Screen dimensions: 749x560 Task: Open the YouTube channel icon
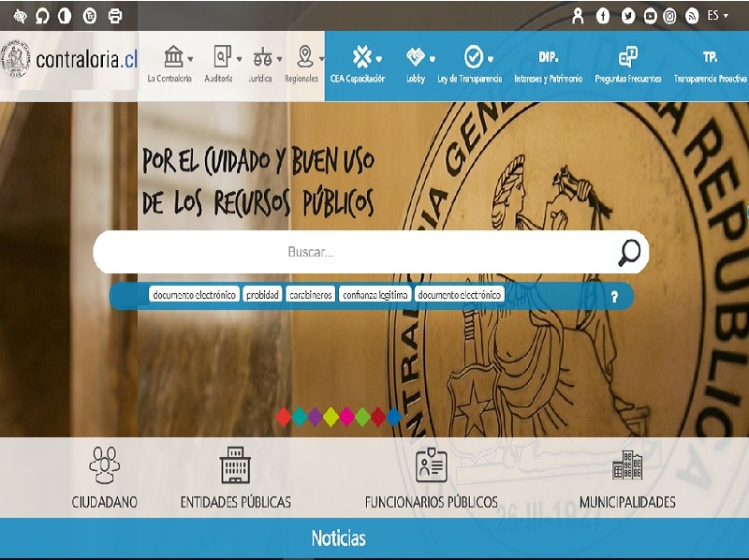click(652, 14)
